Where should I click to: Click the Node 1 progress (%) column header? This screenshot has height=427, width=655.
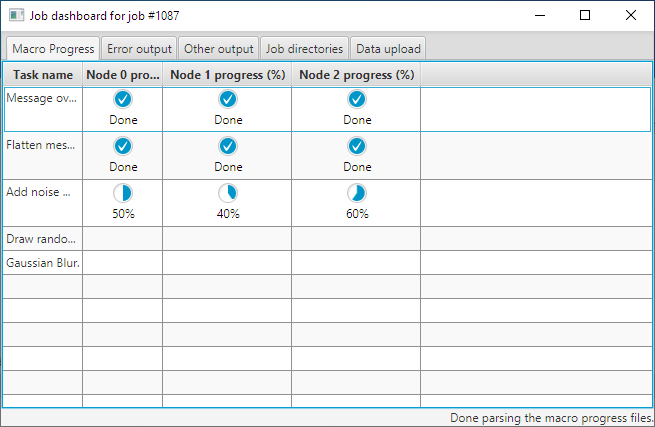(227, 75)
